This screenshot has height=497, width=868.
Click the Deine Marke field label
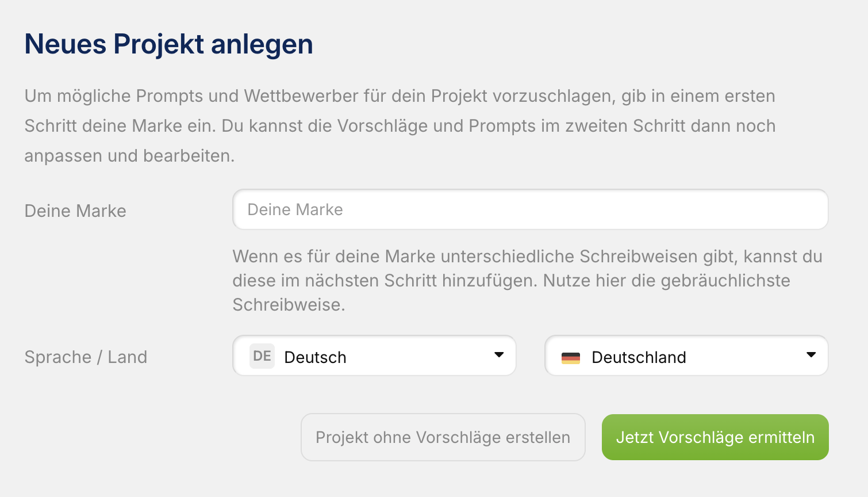point(75,211)
